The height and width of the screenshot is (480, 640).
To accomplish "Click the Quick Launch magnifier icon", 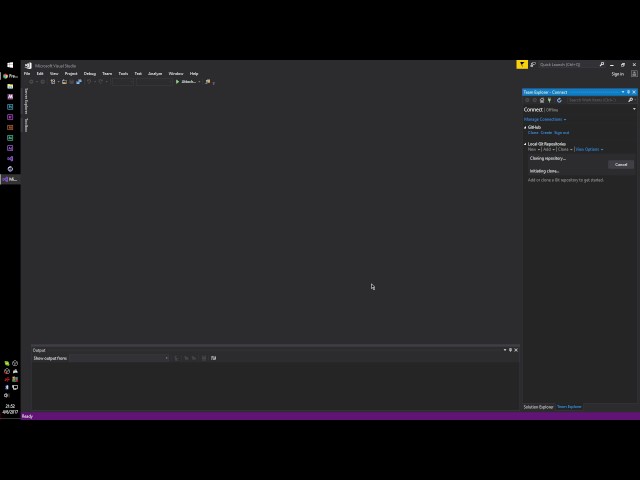I will (602, 64).
